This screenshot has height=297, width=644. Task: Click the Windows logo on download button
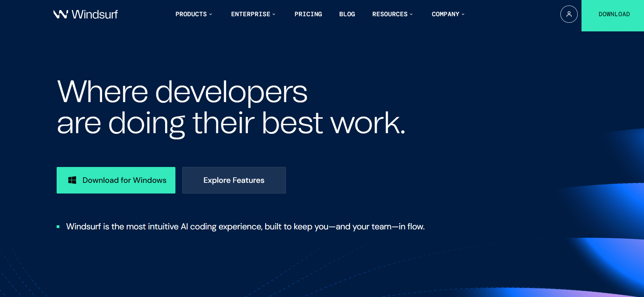pyautogui.click(x=72, y=180)
